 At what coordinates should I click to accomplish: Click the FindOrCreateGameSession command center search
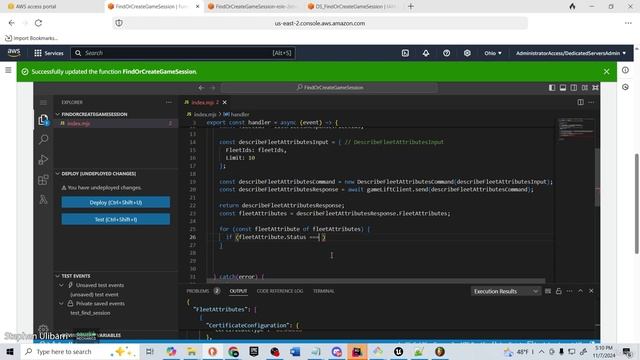point(329,87)
